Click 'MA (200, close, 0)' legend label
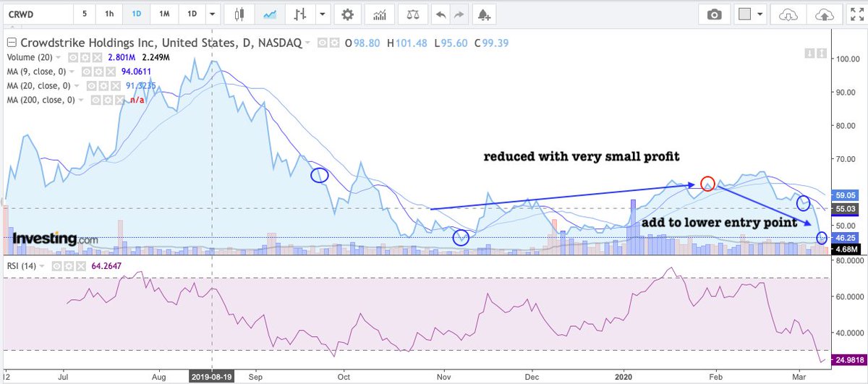Screen dimensions: 868x384 [42, 98]
